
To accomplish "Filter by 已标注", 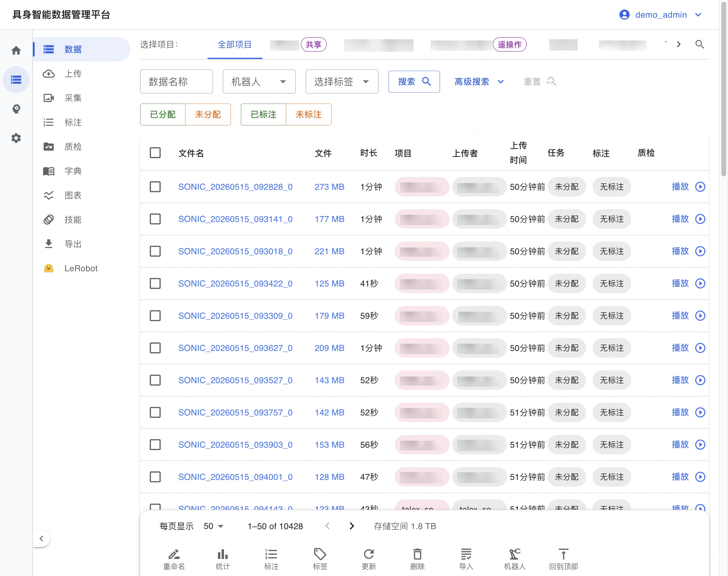I will pos(264,115).
